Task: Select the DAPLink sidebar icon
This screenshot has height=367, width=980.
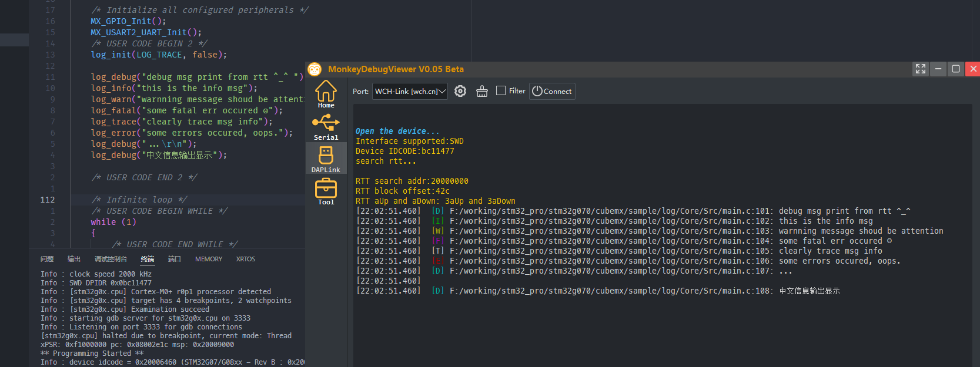Action: 326,159
